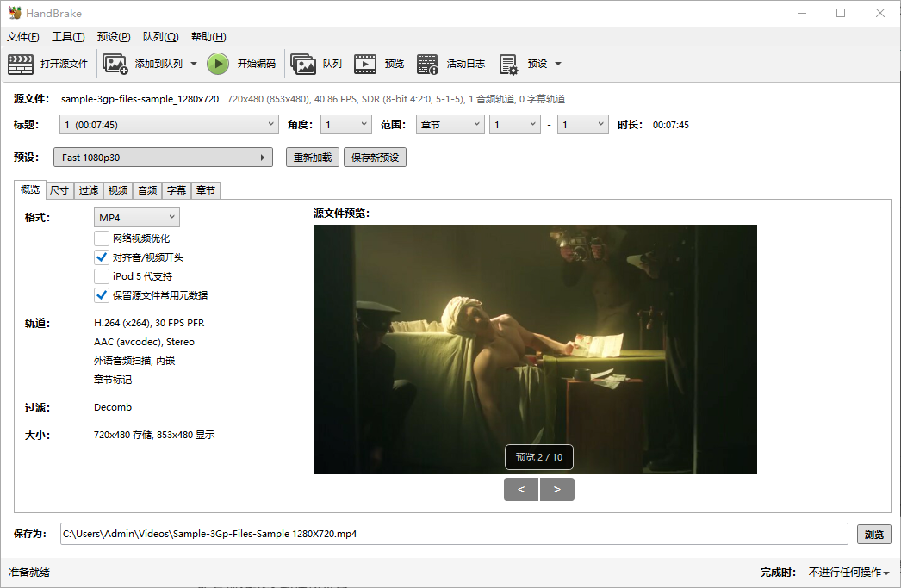Show next preview with the > button
The height and width of the screenshot is (588, 901).
pyautogui.click(x=556, y=489)
